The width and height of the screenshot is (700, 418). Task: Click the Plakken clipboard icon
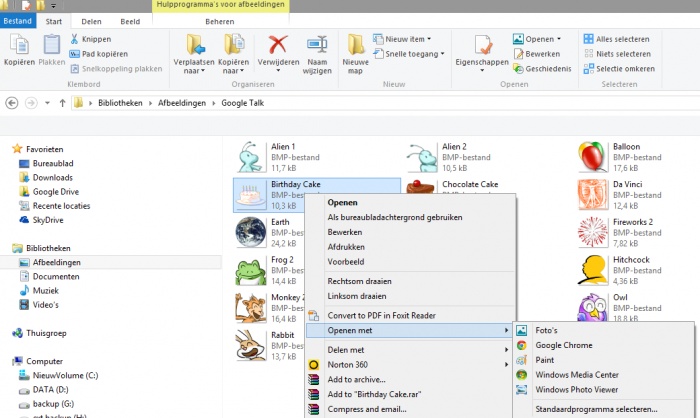52,45
